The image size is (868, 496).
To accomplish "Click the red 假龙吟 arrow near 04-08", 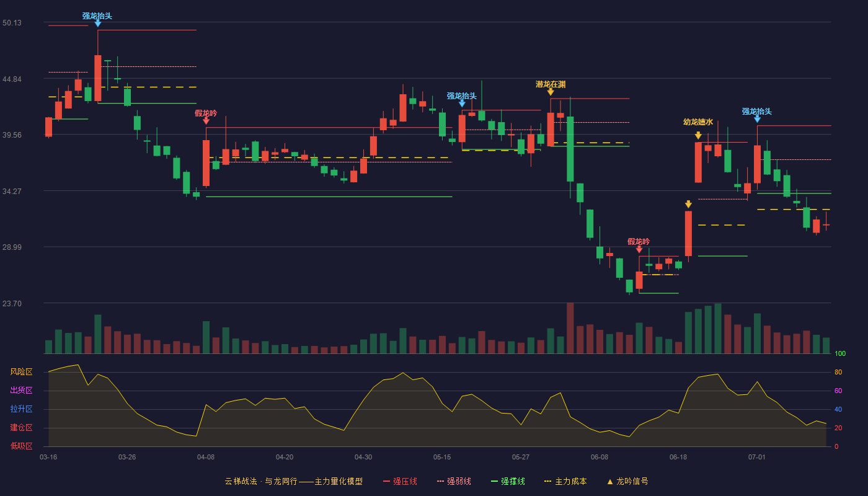I will coord(206,121).
